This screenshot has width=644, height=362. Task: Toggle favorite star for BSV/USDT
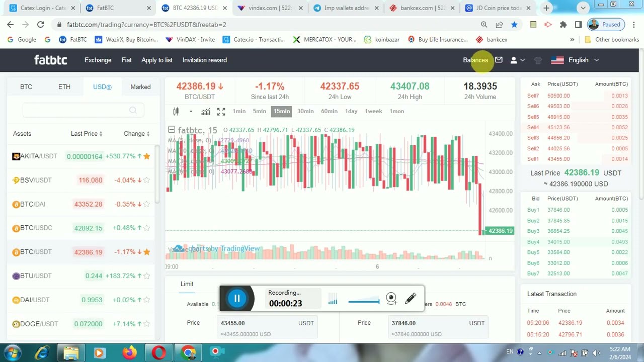click(146, 180)
